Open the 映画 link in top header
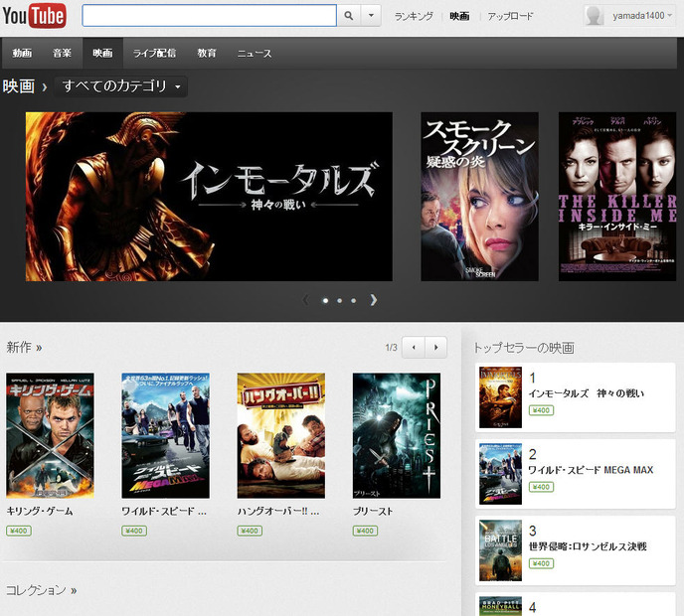 tap(459, 16)
